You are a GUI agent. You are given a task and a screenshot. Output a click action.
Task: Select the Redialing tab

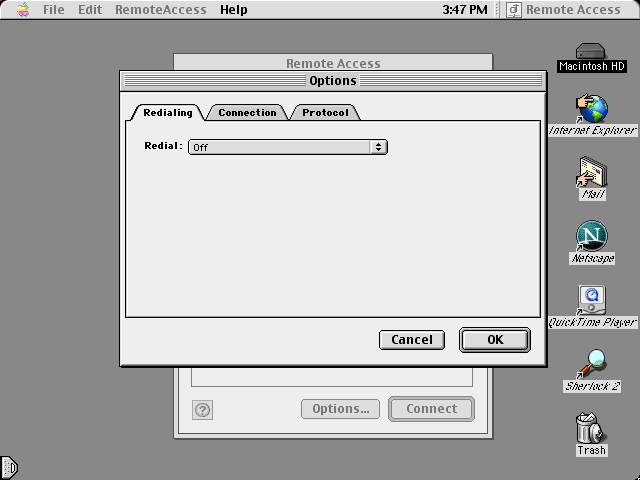pos(167,112)
